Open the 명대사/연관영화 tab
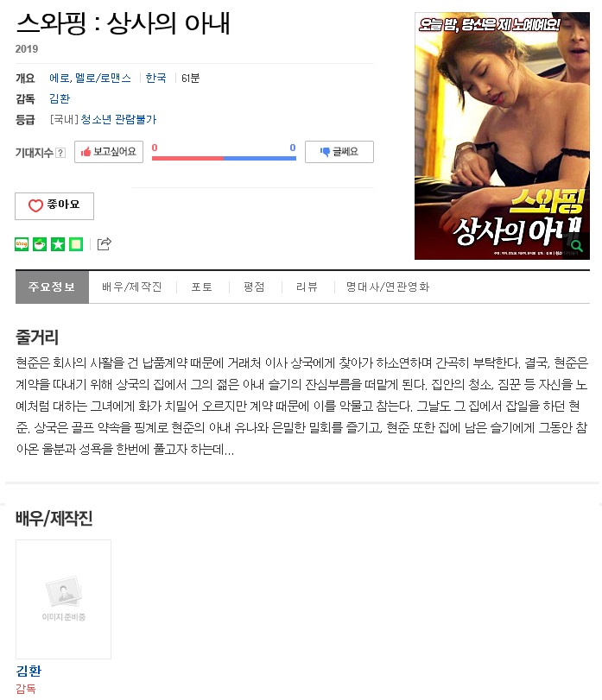The image size is (602, 700). 388,287
